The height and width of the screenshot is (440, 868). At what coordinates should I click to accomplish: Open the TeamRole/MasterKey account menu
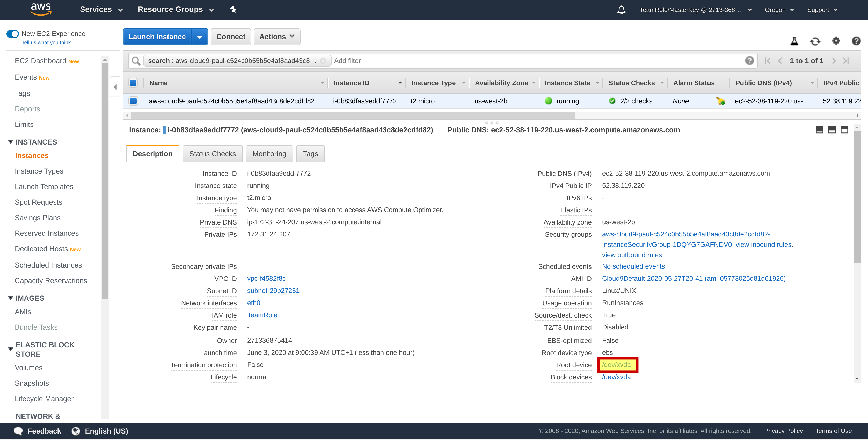coord(696,10)
